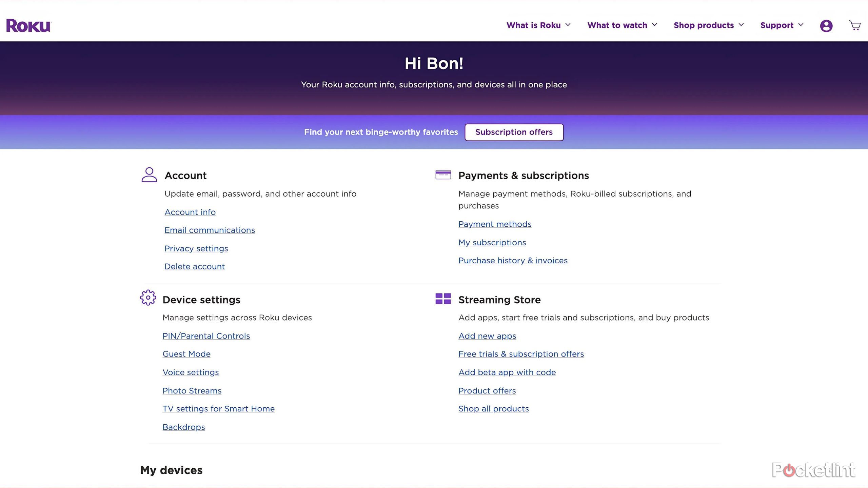Expand the What is Roku menu

point(538,25)
